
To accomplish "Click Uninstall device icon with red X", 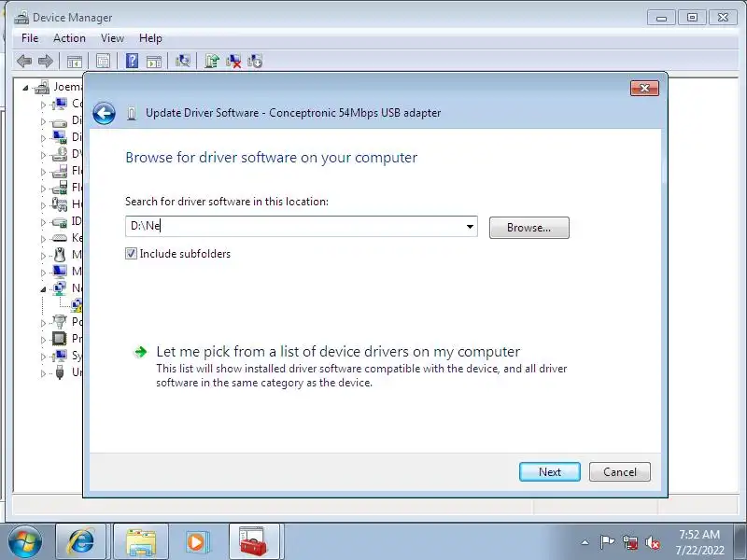I will (x=233, y=62).
